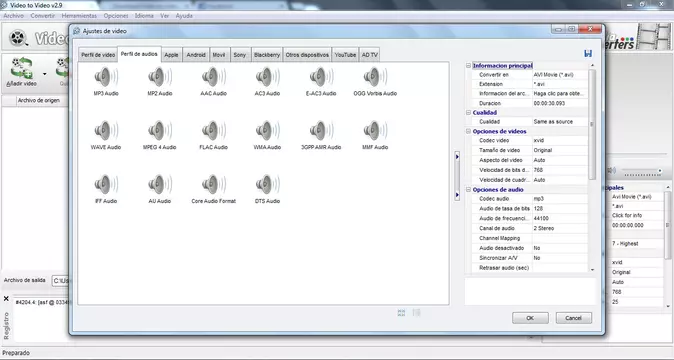The width and height of the screenshot is (674, 360).
Task: Select the FLAC Audio profile icon
Action: click(x=213, y=131)
